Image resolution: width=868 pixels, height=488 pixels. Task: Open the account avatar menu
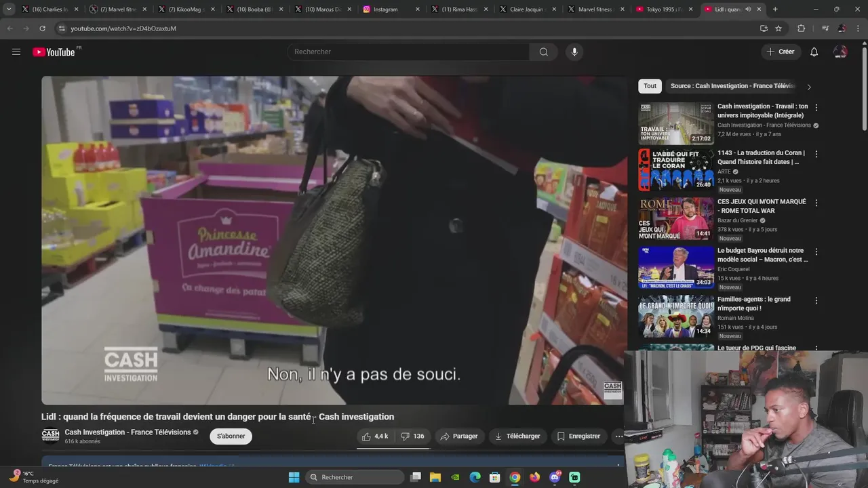click(x=840, y=52)
